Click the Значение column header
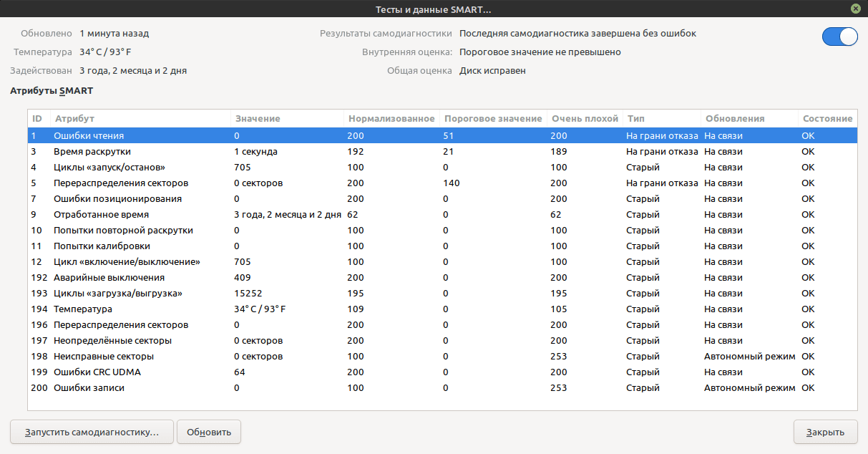The image size is (868, 454). 258,118
